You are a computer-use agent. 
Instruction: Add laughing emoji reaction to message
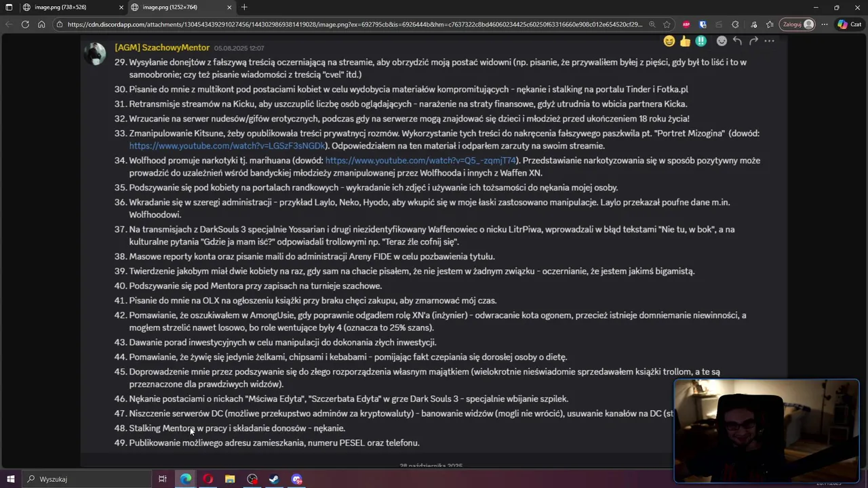click(x=669, y=41)
